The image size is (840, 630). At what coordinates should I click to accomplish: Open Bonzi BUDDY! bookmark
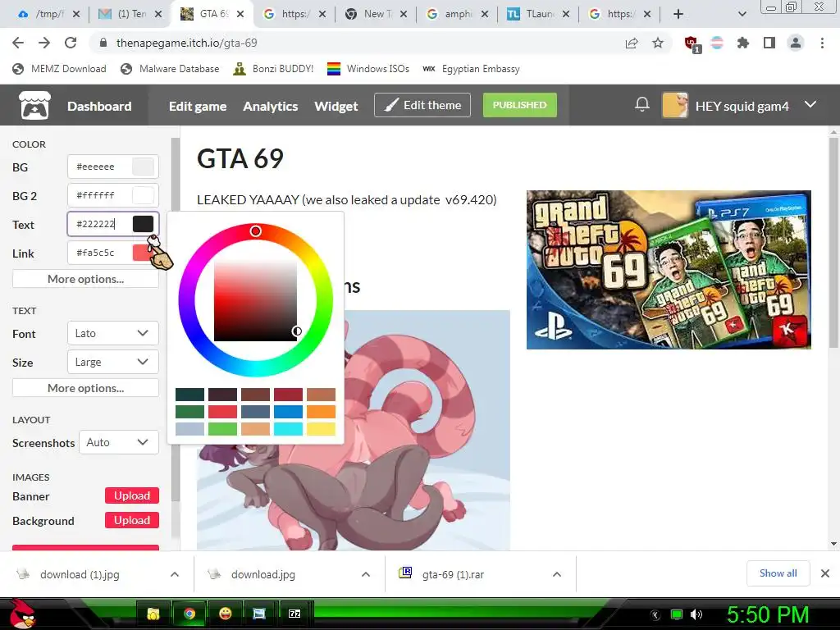click(273, 69)
